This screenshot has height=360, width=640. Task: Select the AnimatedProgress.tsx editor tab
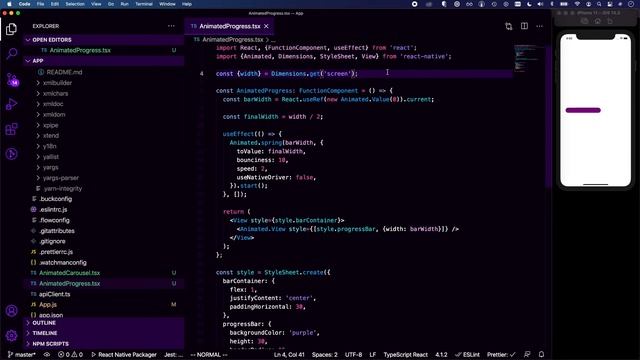coord(229,26)
